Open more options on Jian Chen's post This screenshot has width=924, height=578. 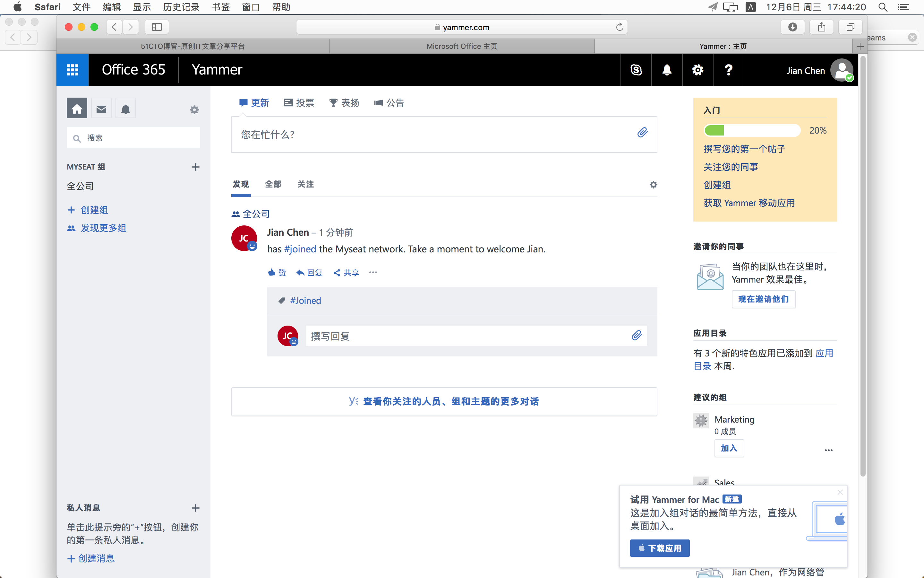(373, 272)
